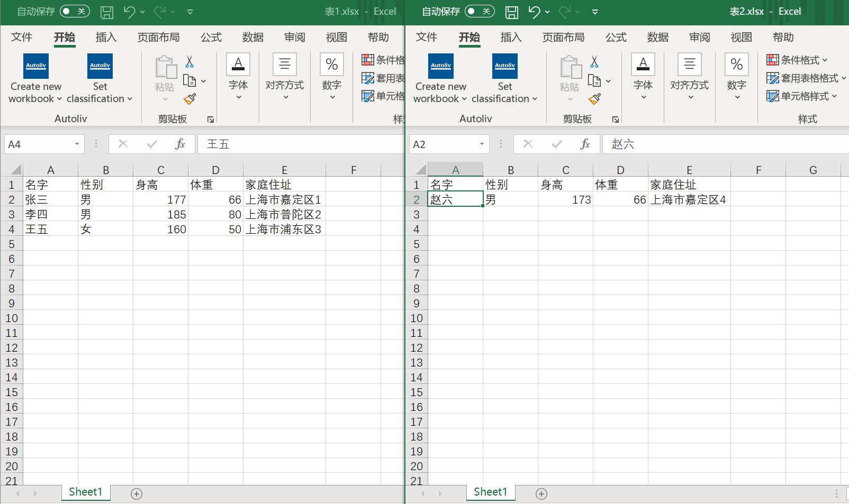Switch to the 插入 ribbon tab

[x=105, y=37]
